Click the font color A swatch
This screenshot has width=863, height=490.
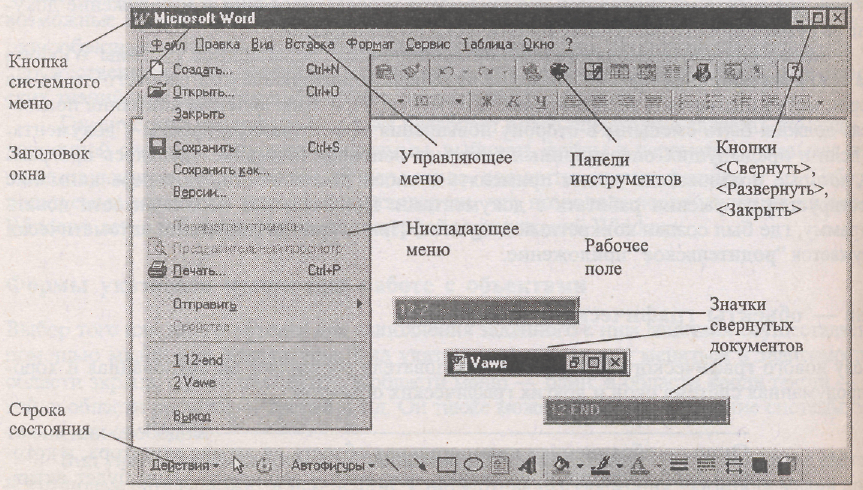pos(640,466)
